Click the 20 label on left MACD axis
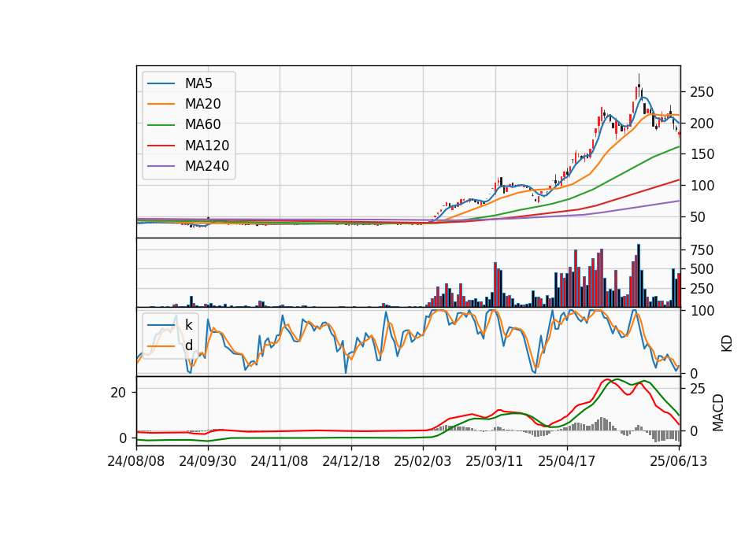Screen dimensions: 756x543 click(x=118, y=393)
